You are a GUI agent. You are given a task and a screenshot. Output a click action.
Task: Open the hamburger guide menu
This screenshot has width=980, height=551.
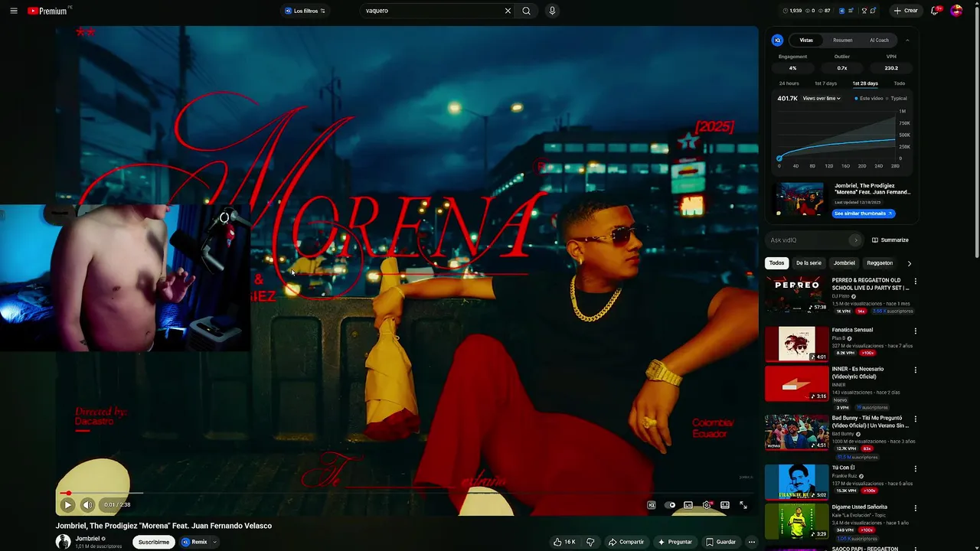(14, 11)
